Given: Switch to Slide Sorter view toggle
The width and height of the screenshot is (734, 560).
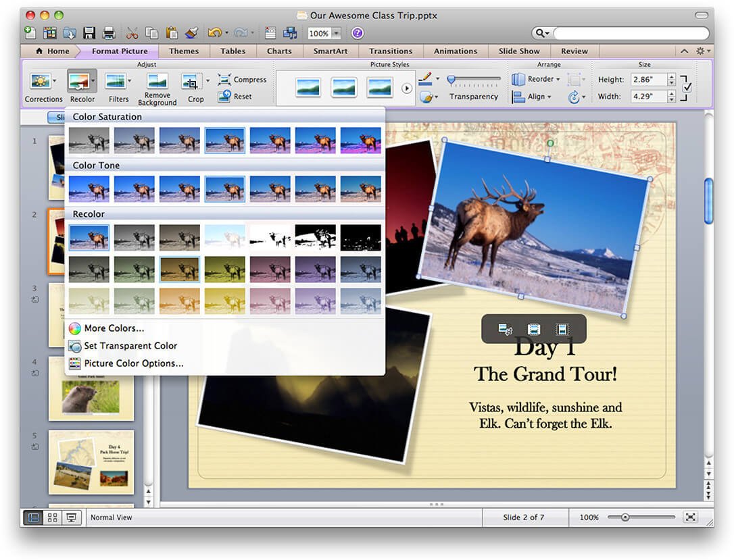Looking at the screenshot, I should (52, 517).
